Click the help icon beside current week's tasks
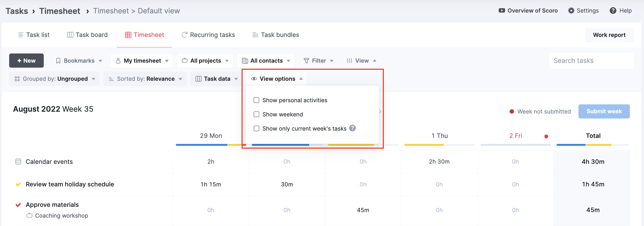Viewport: 644px width, 226px height. [352, 128]
